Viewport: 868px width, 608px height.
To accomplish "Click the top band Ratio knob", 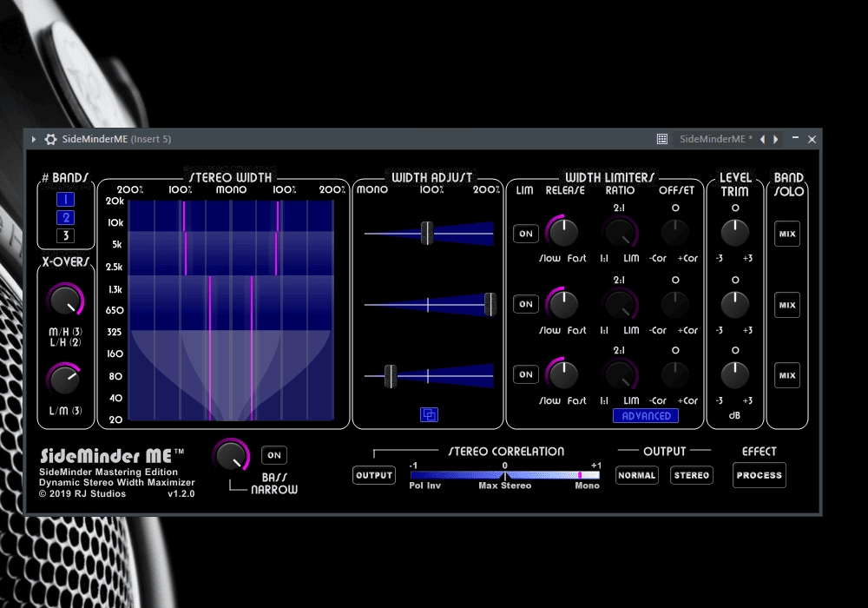I will click(x=620, y=232).
